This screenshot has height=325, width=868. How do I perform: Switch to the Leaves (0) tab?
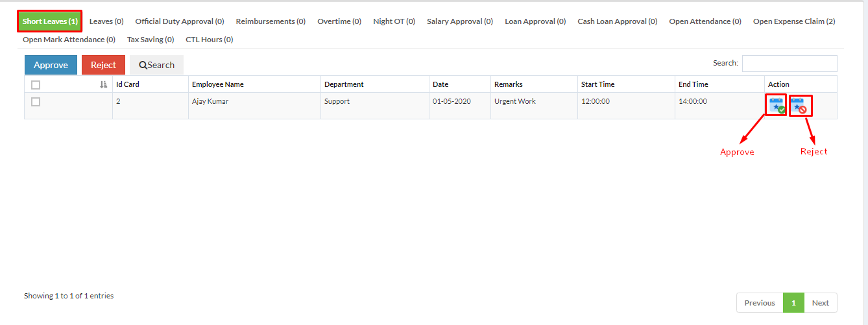[106, 21]
